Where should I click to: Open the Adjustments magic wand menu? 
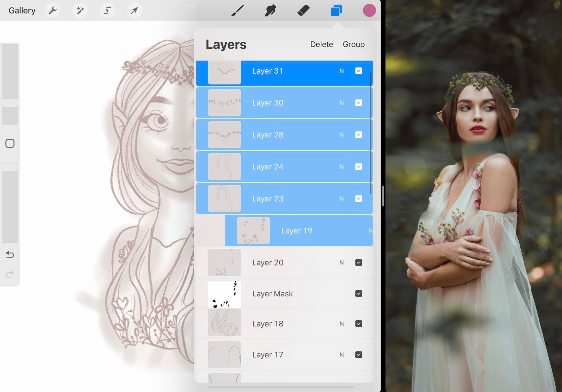point(80,11)
